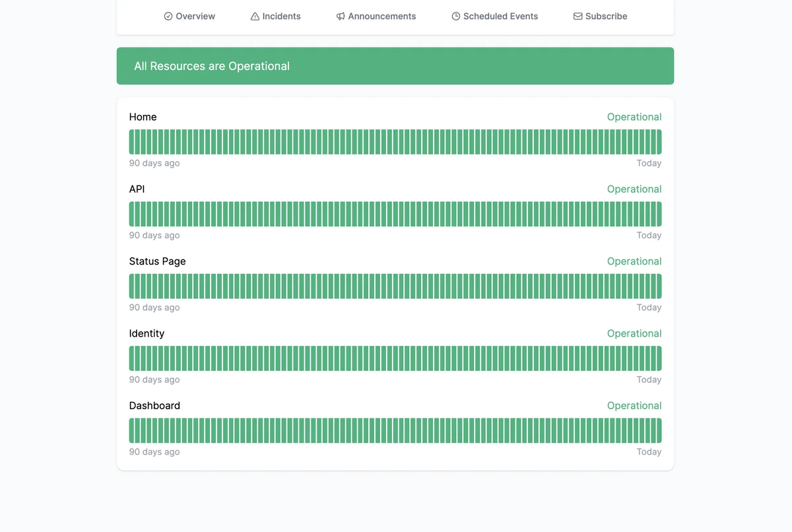Select the Home resource name

143,117
